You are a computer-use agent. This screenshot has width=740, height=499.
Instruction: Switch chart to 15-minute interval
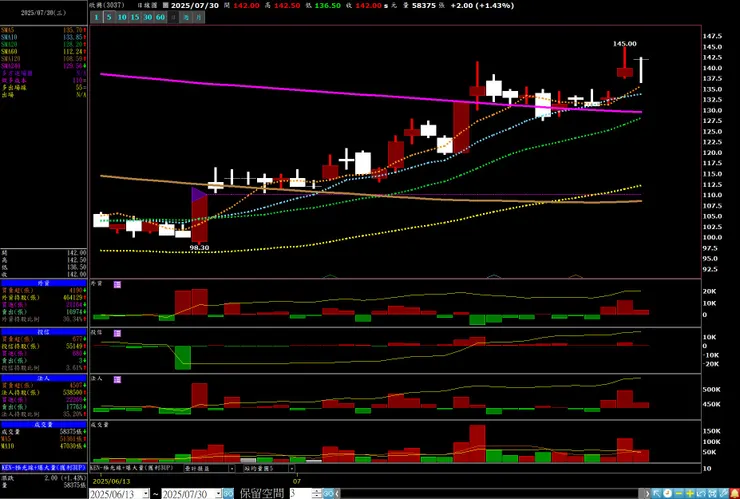[x=135, y=17]
